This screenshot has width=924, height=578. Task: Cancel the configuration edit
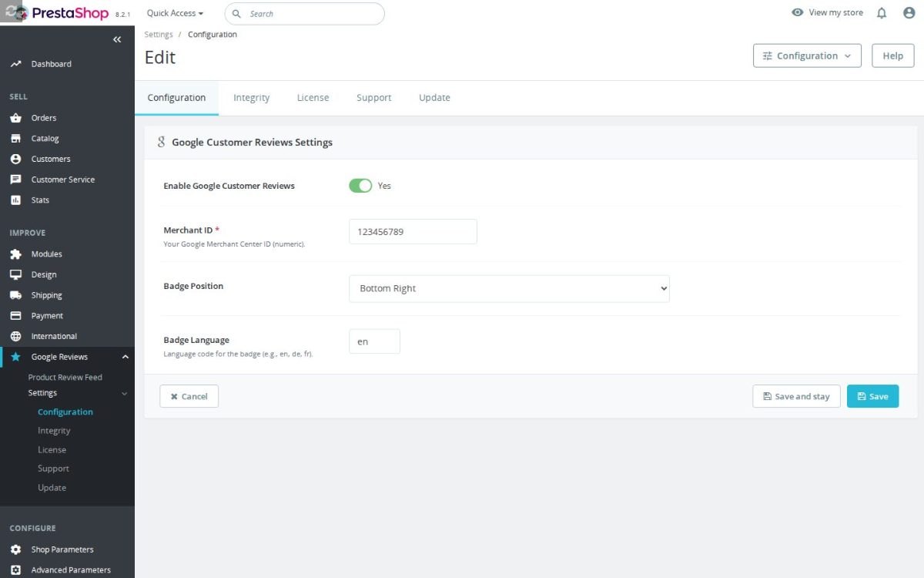pyautogui.click(x=189, y=396)
